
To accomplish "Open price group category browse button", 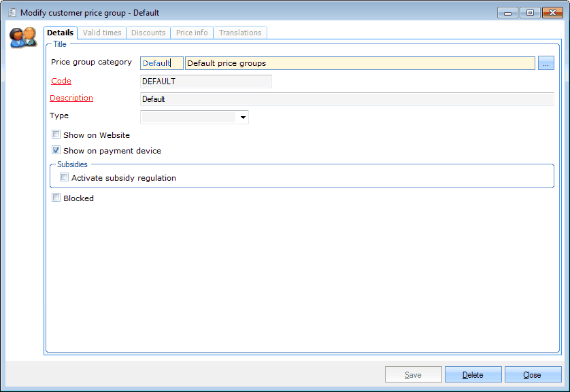I will (x=546, y=63).
